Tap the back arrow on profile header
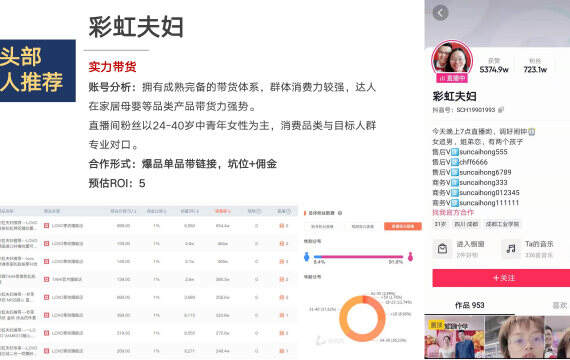Screen dimensions: 570x360 click(x=440, y=13)
